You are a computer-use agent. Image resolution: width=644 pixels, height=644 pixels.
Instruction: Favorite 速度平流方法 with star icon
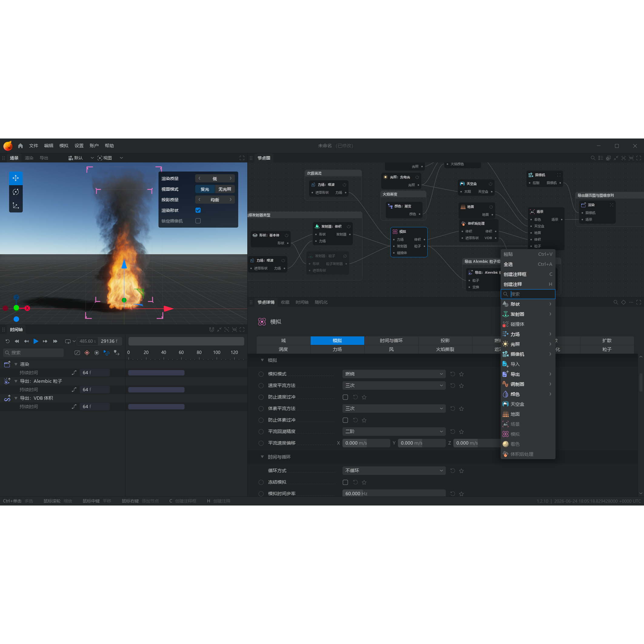(x=461, y=386)
